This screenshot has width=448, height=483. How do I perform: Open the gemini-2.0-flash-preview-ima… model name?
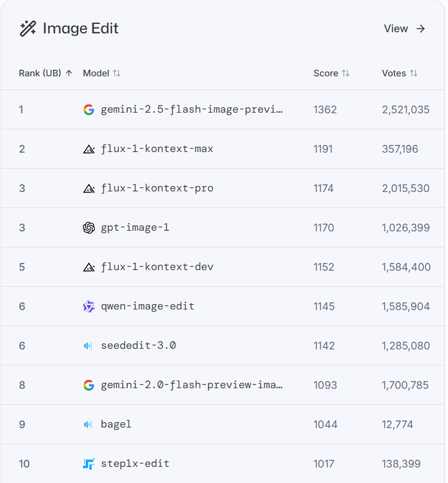coord(191,385)
